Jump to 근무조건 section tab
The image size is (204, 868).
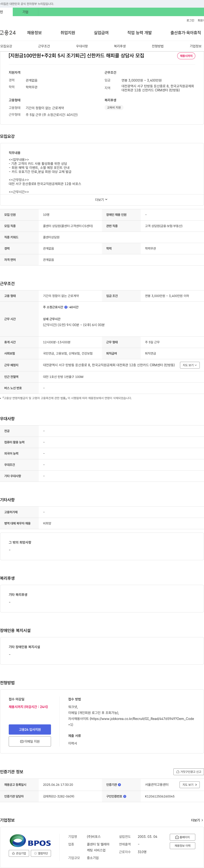[44, 46]
